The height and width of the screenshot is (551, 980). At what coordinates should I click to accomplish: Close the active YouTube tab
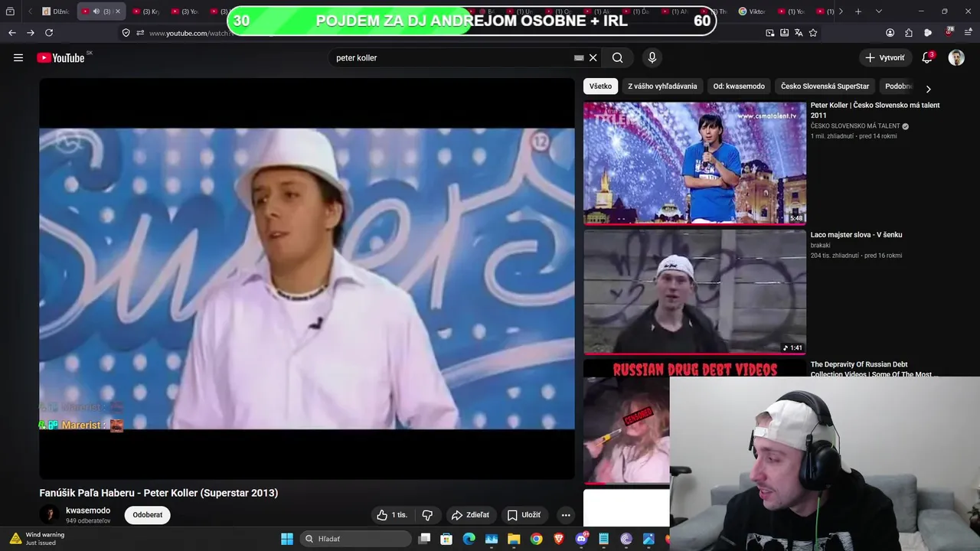pos(117,11)
